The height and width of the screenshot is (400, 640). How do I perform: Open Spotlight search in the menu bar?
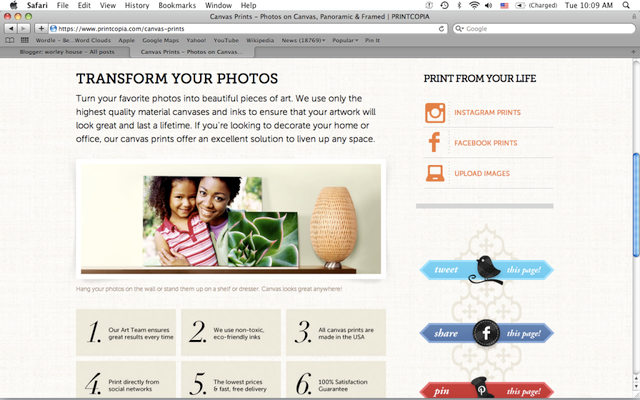(x=626, y=5)
